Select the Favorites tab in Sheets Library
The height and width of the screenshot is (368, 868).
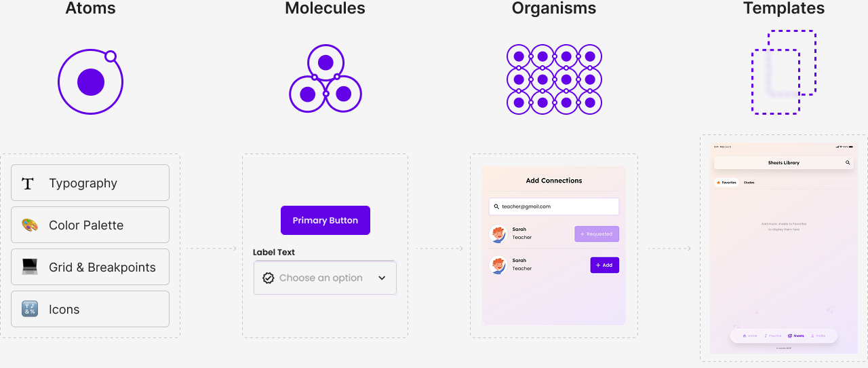click(x=726, y=183)
